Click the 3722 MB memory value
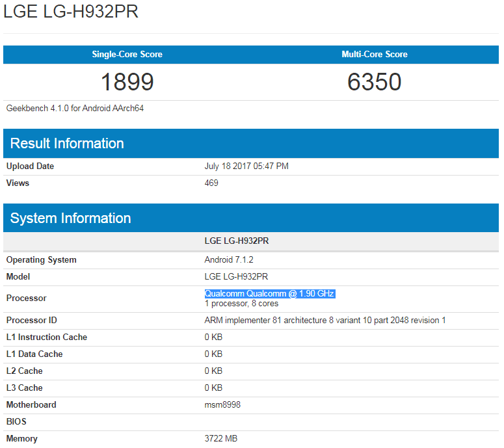This screenshot has height=448, width=504. point(221,439)
